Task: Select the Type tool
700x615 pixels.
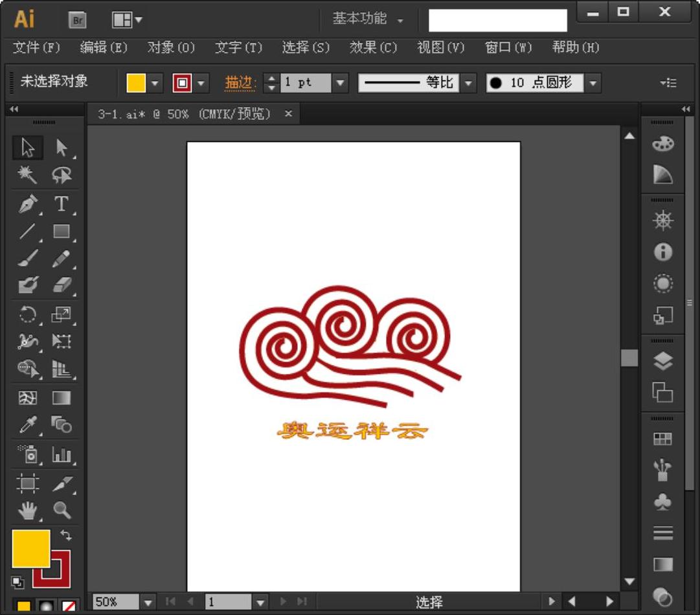Action: 62,203
